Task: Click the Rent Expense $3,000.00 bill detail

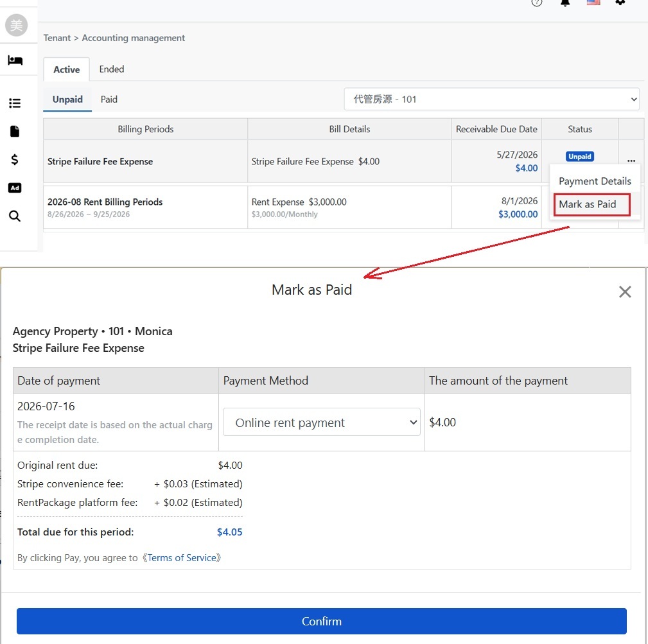Action: [299, 202]
